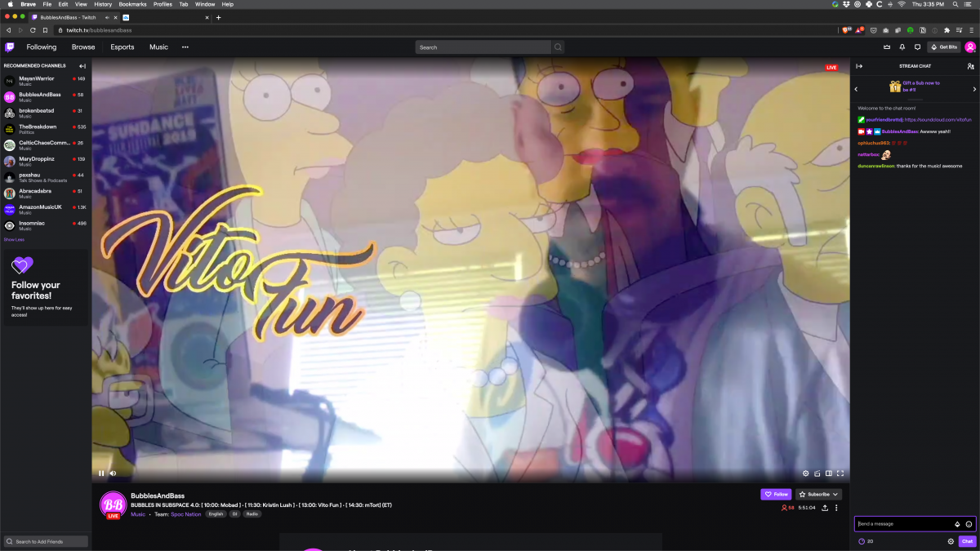Image resolution: width=980 pixels, height=551 pixels.
Task: Open chat settings gear
Action: (951, 541)
